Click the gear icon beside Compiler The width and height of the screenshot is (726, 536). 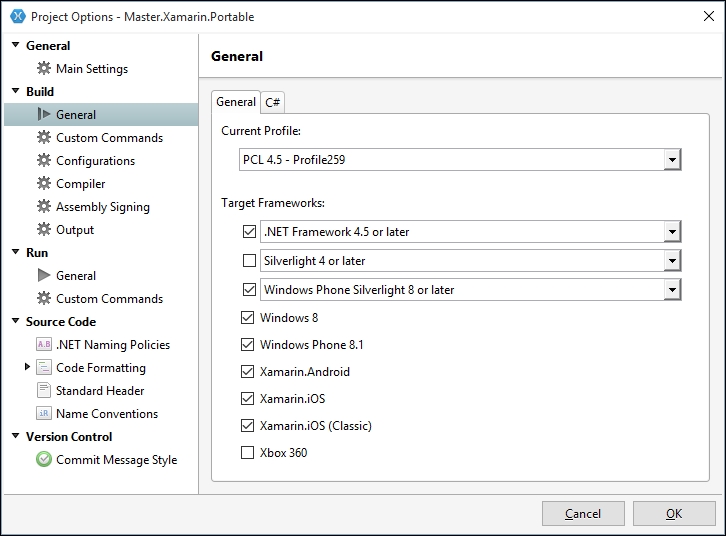(x=44, y=183)
